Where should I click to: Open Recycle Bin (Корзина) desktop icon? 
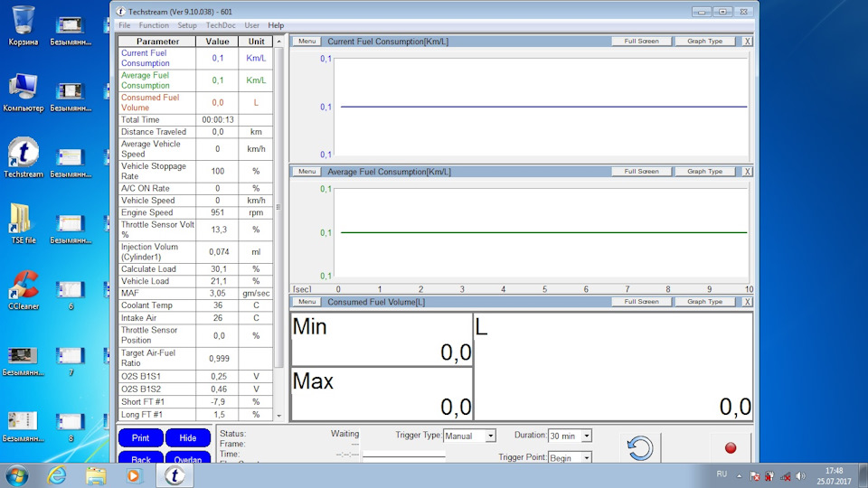[24, 25]
